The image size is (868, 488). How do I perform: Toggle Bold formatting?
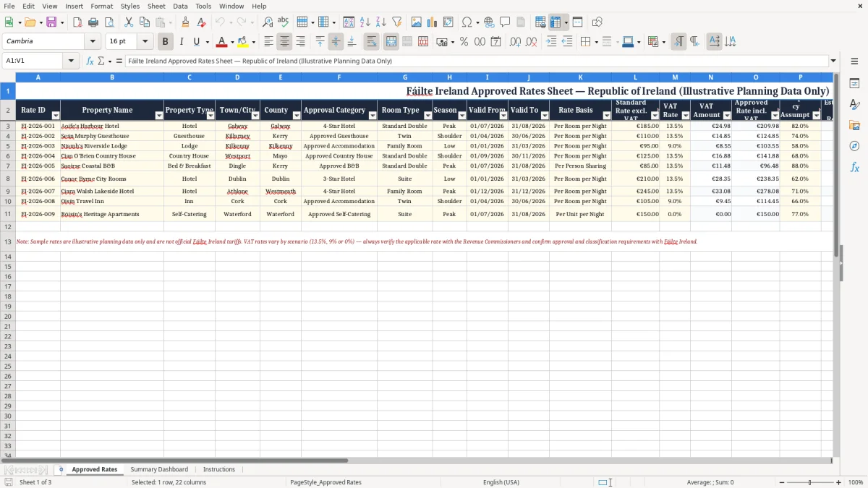166,42
